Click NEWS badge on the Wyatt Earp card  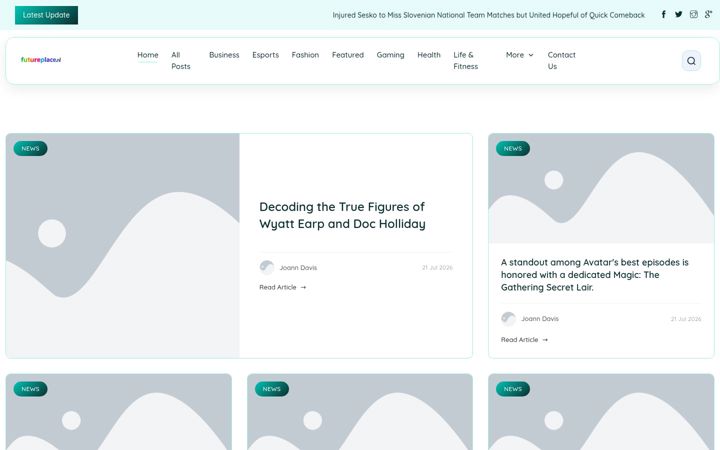(30, 148)
